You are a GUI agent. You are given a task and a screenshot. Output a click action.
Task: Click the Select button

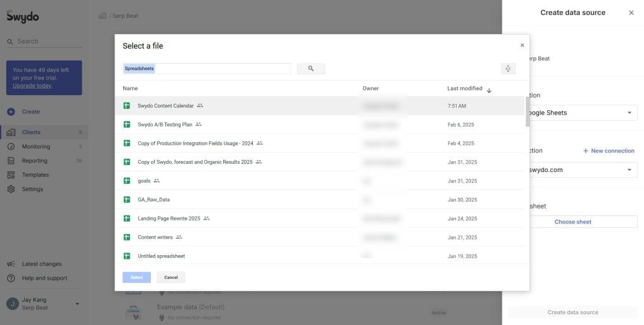[136, 277]
